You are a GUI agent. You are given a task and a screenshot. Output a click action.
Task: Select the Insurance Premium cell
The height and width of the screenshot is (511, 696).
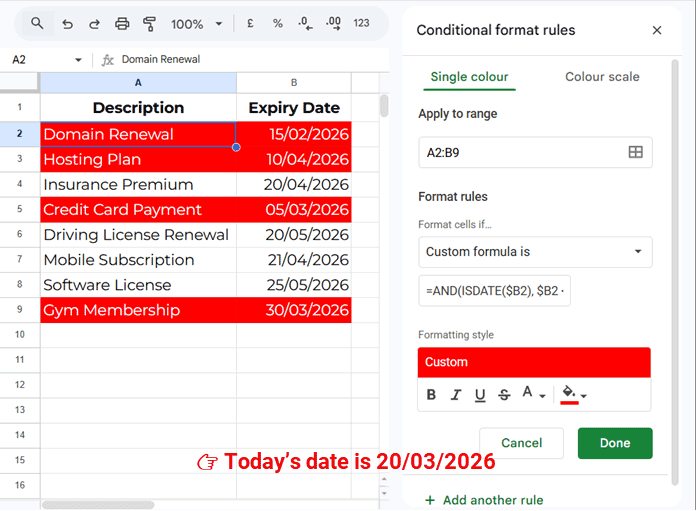(138, 184)
